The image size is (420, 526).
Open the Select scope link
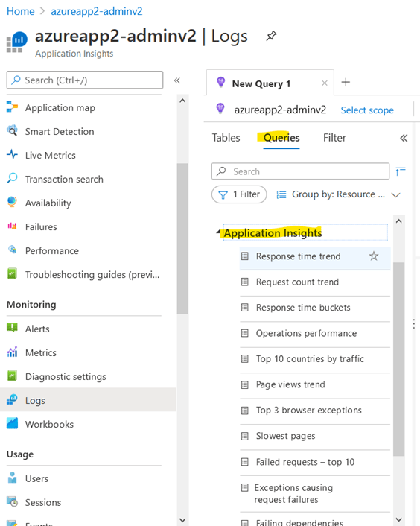[x=367, y=110]
